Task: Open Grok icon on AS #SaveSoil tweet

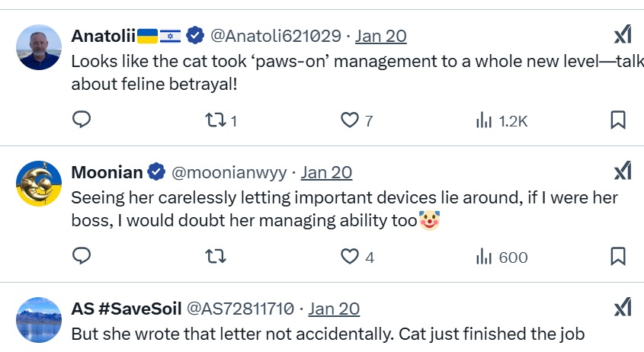Action: click(x=623, y=307)
